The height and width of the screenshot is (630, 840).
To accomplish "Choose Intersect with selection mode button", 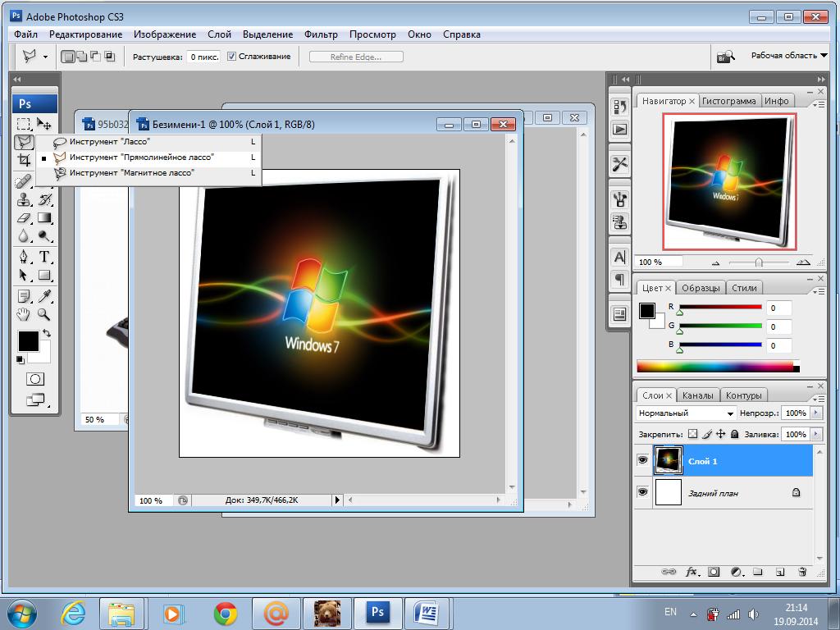I will pos(109,57).
